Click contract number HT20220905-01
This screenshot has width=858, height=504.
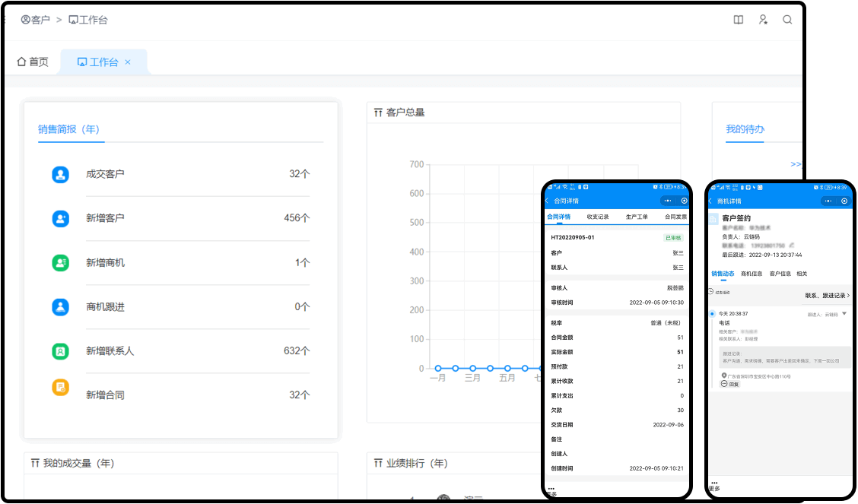(x=572, y=238)
